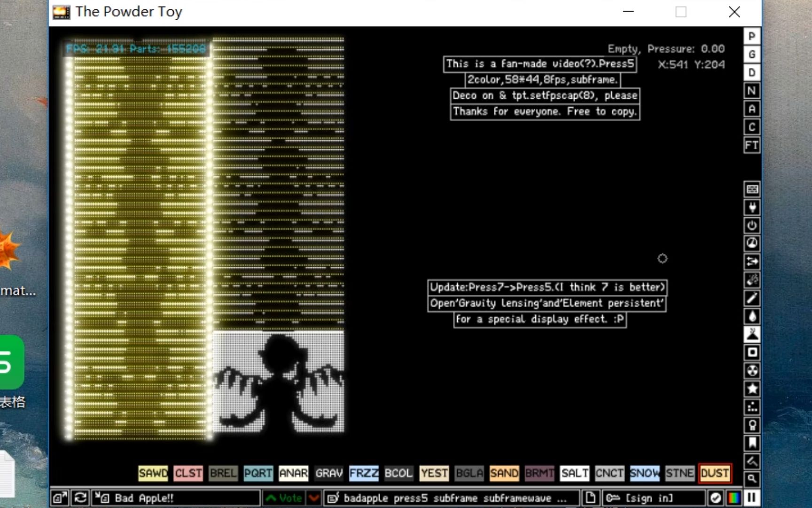812x508 pixels.
Task: Open the Gases menu (canister icon)
Action: pos(752,298)
